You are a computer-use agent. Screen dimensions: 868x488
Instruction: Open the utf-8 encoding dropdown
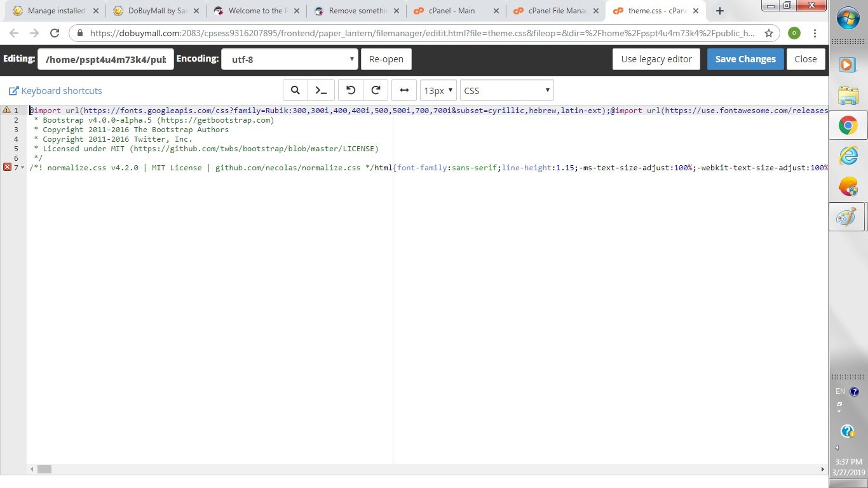pyautogui.click(x=289, y=59)
